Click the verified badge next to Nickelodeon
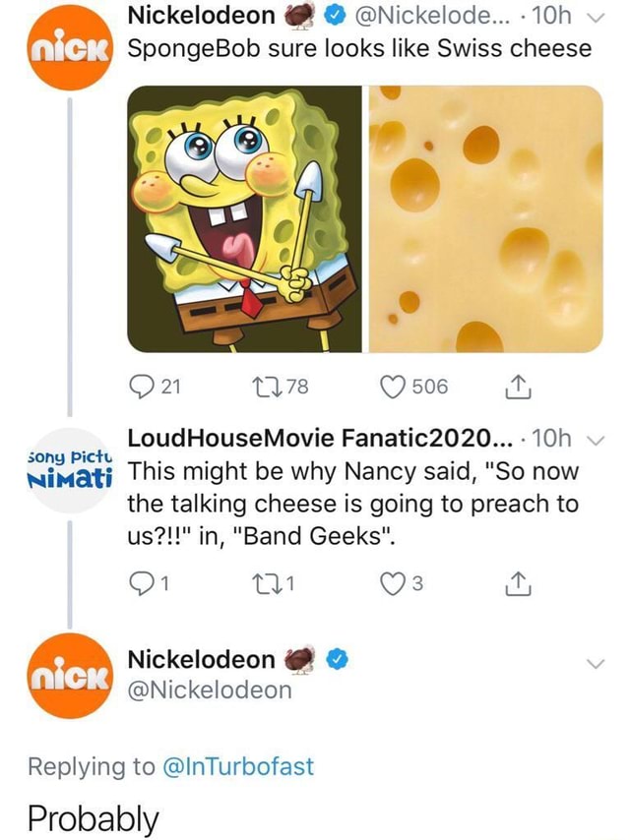 tap(335, 15)
